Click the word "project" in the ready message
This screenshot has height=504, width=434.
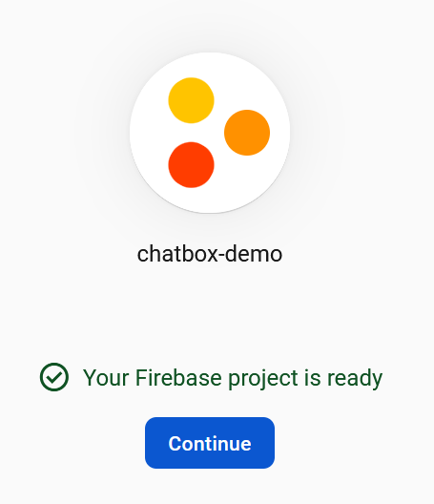[263, 379]
